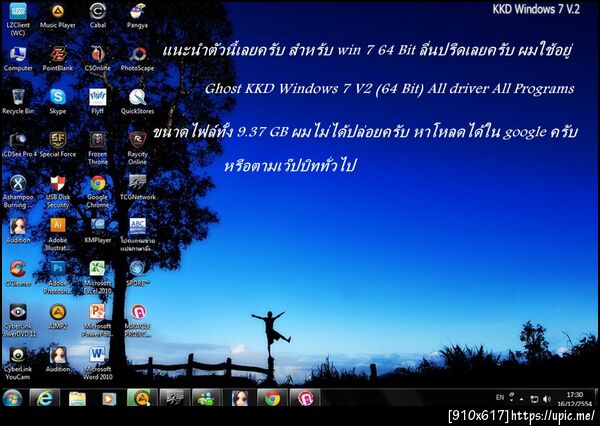Screen dimensions: 600x426
Task: Select the ACDSee Pro 4 icon
Action: coord(19,145)
